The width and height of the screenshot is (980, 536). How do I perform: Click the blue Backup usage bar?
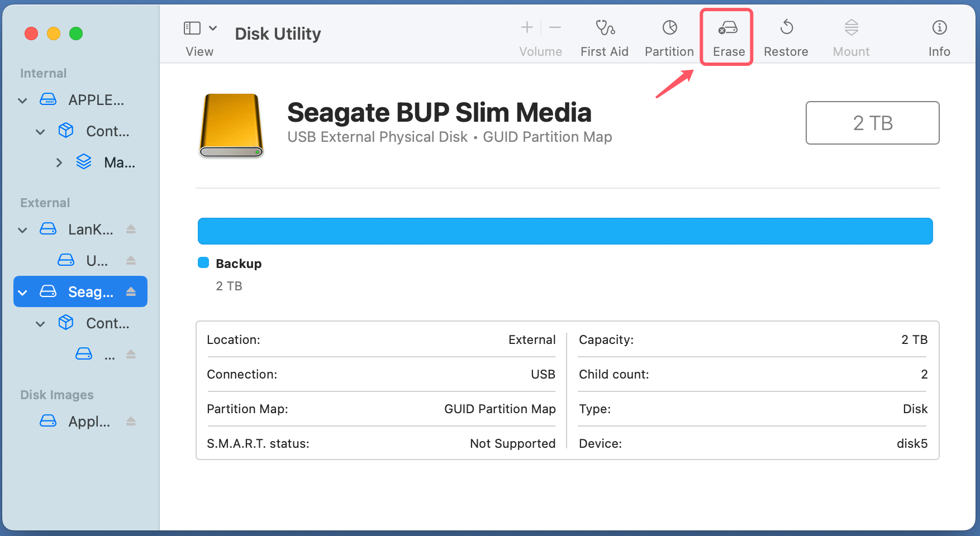pyautogui.click(x=564, y=231)
